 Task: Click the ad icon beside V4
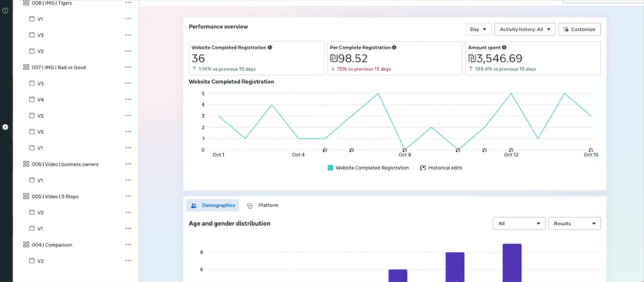32,99
